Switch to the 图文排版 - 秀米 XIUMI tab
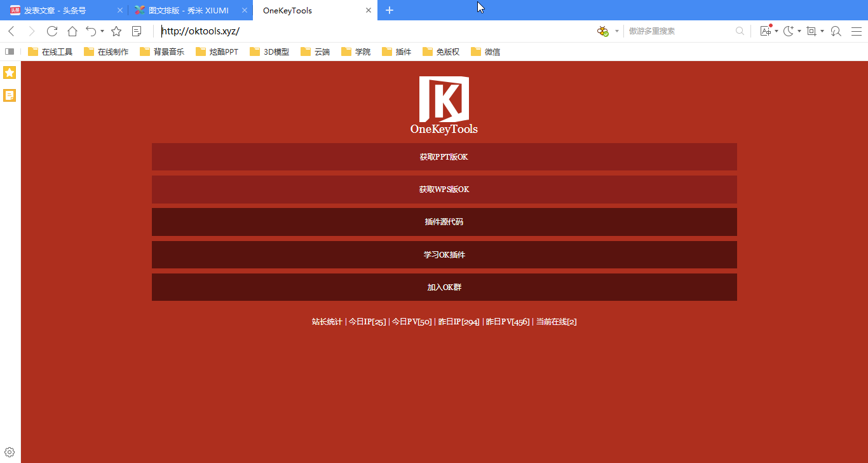This screenshot has width=868, height=463. tap(190, 10)
